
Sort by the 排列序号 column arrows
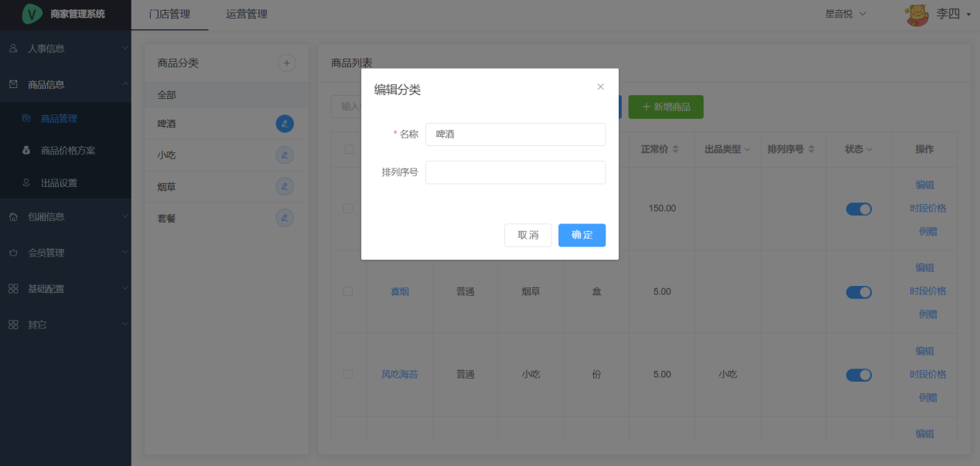[x=811, y=149]
